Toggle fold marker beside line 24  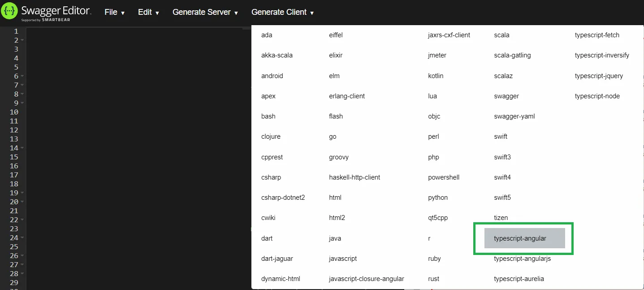(x=22, y=238)
